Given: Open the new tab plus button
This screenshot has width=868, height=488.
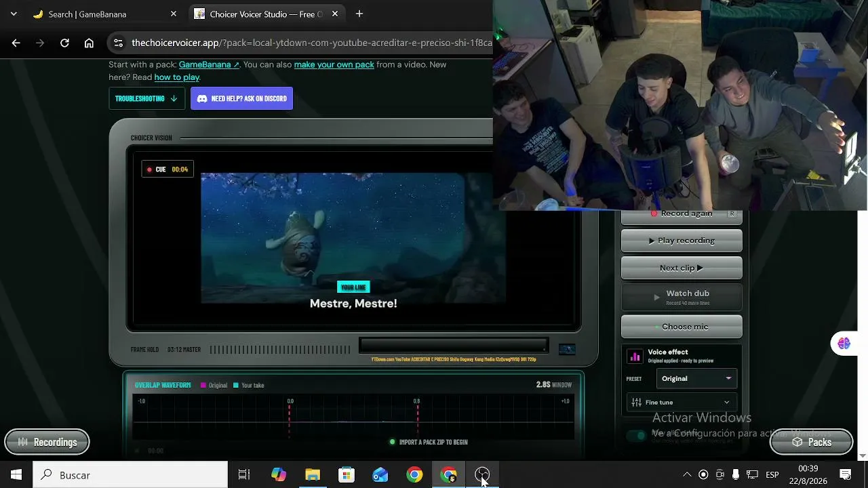Looking at the screenshot, I should [x=359, y=14].
